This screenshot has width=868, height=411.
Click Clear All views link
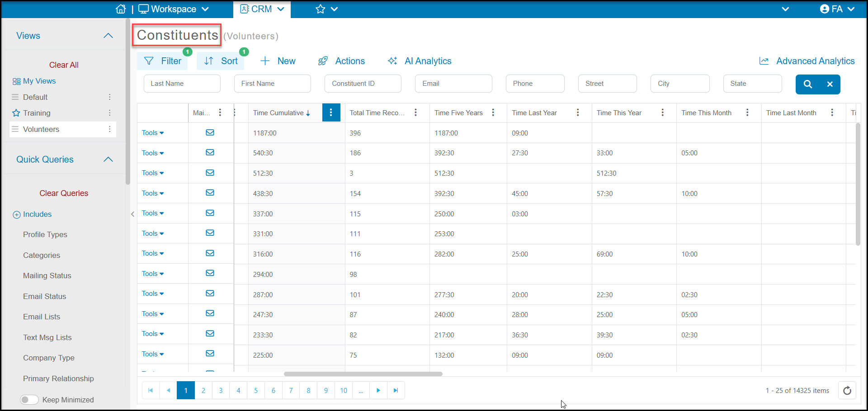pos(64,65)
